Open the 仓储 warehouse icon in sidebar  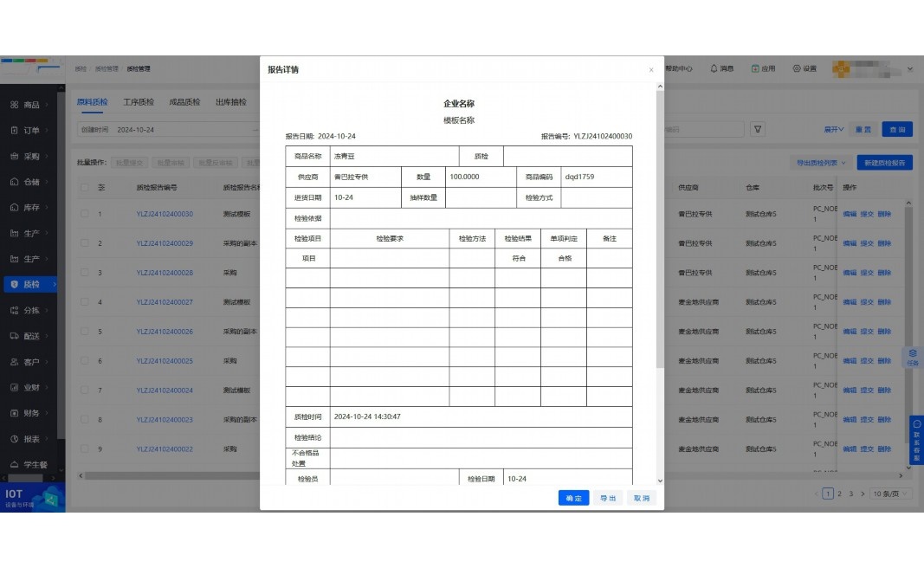click(14, 182)
